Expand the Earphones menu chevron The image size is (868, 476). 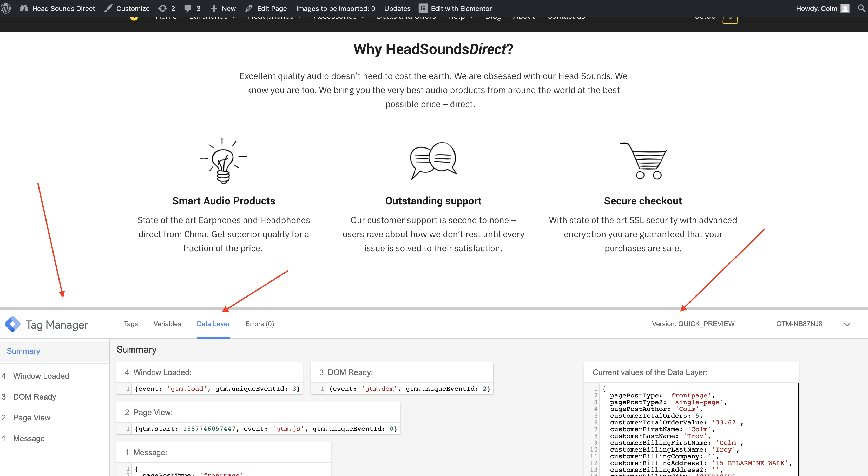point(234,17)
